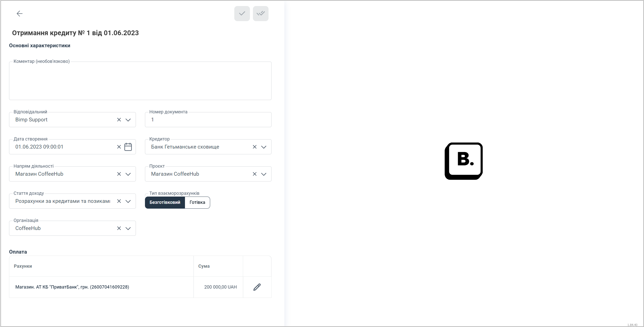The image size is (644, 327).
Task: Clear the Кредитор field with X
Action: coord(255,147)
